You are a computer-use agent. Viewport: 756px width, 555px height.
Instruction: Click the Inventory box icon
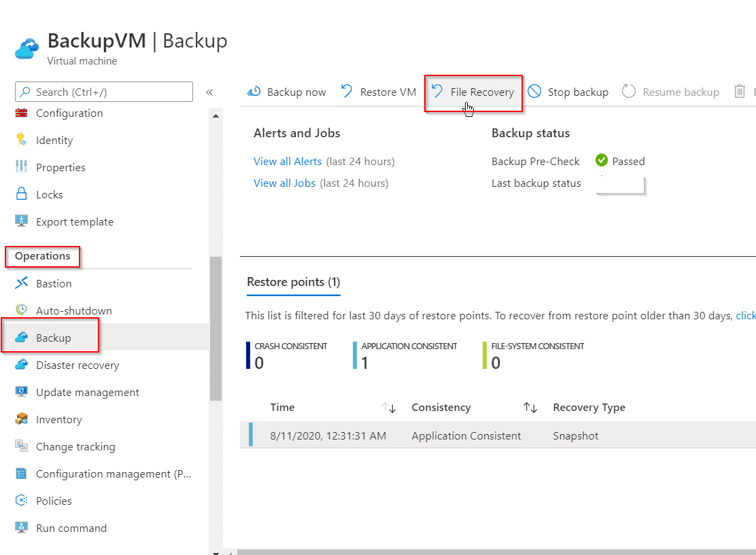(x=22, y=419)
